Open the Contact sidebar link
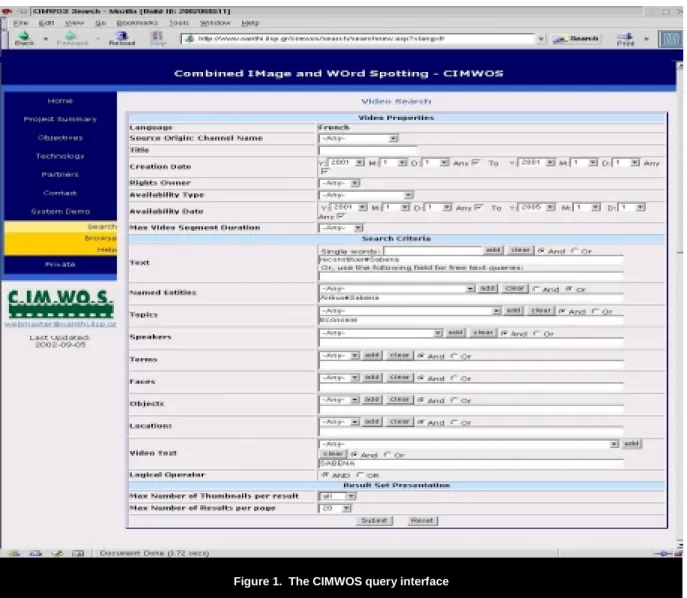Screen dimensions: 687x598 (x=60, y=193)
